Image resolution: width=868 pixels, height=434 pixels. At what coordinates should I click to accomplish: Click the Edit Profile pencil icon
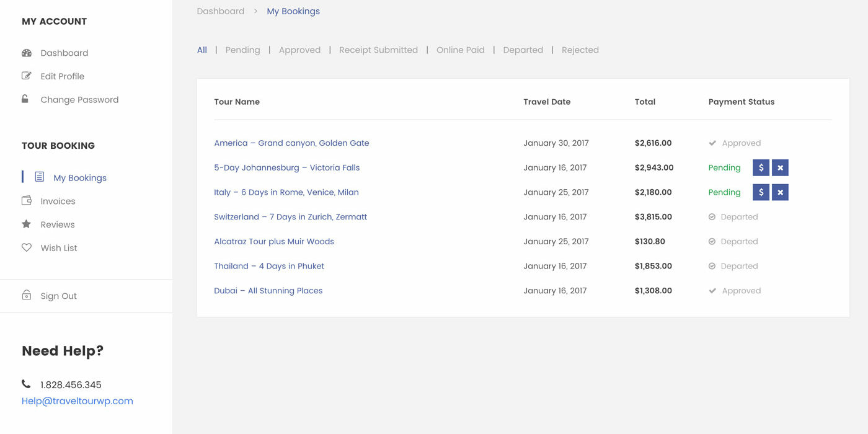point(27,76)
